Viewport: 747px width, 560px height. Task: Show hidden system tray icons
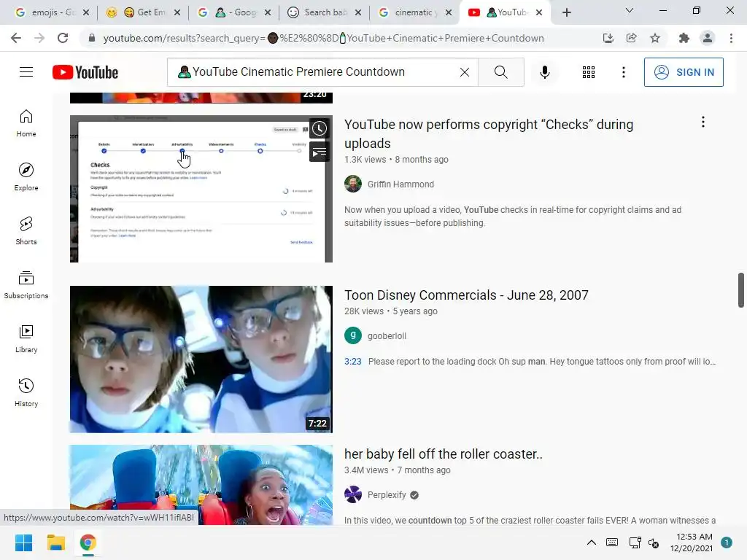click(x=591, y=542)
